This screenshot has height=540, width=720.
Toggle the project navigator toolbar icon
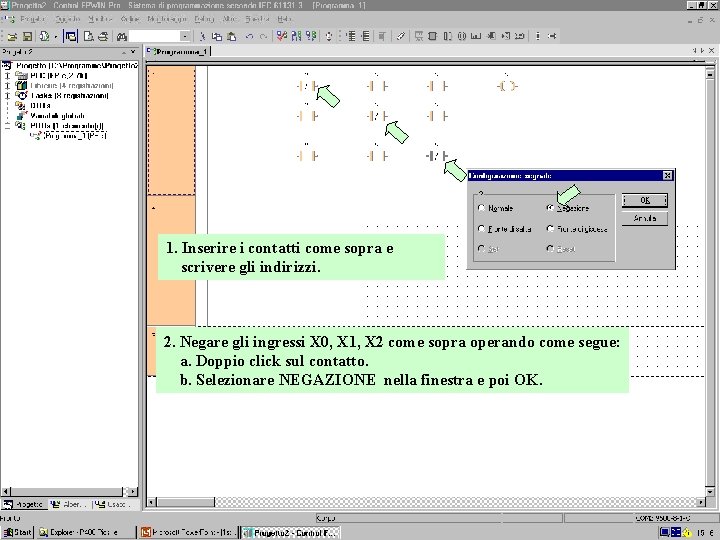tap(71, 36)
